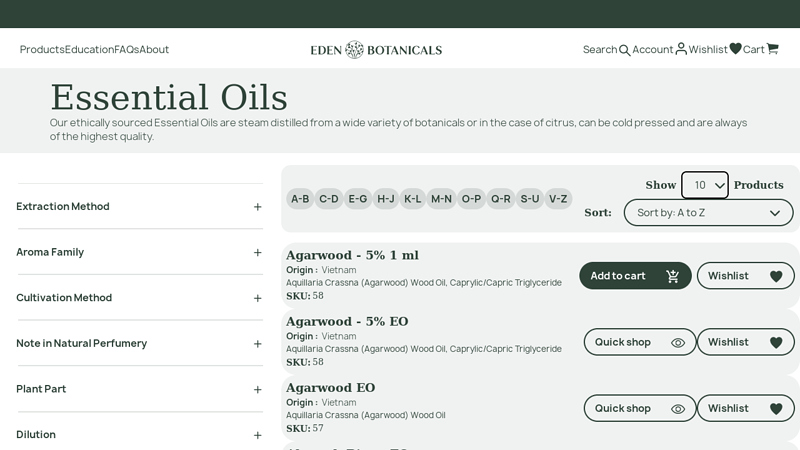Open the Products menu
The image size is (800, 450).
(42, 49)
